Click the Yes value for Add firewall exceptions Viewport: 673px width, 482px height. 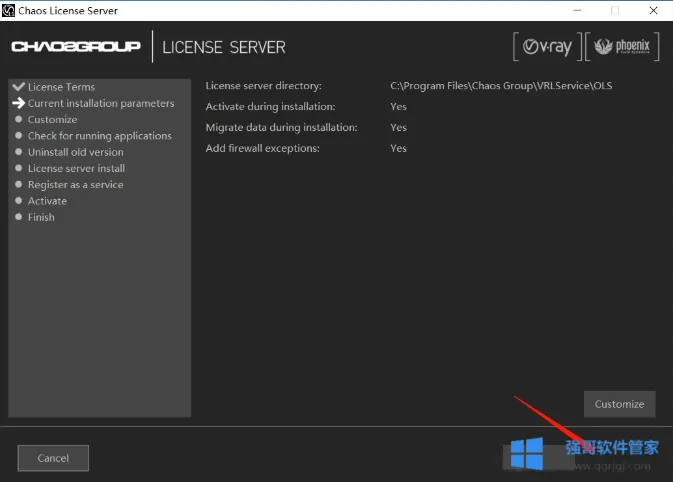(x=398, y=149)
